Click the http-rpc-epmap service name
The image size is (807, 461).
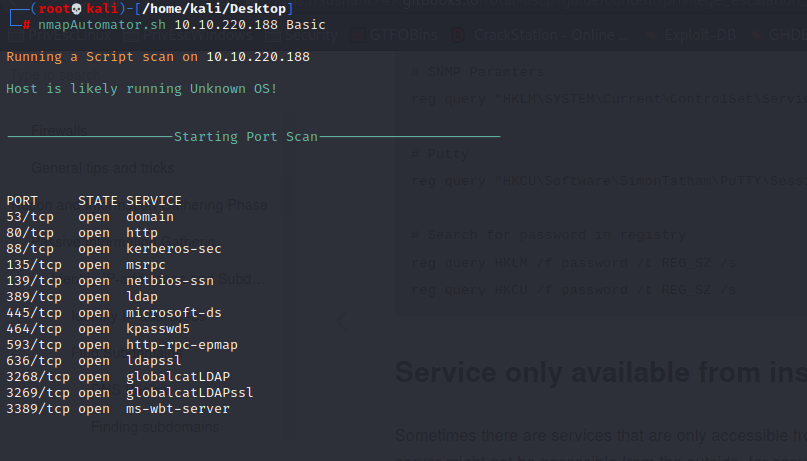[x=182, y=345]
